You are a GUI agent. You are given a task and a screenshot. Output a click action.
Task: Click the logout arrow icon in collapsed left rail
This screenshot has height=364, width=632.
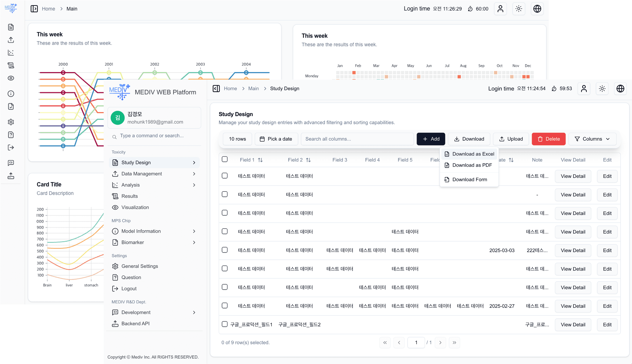(x=11, y=148)
